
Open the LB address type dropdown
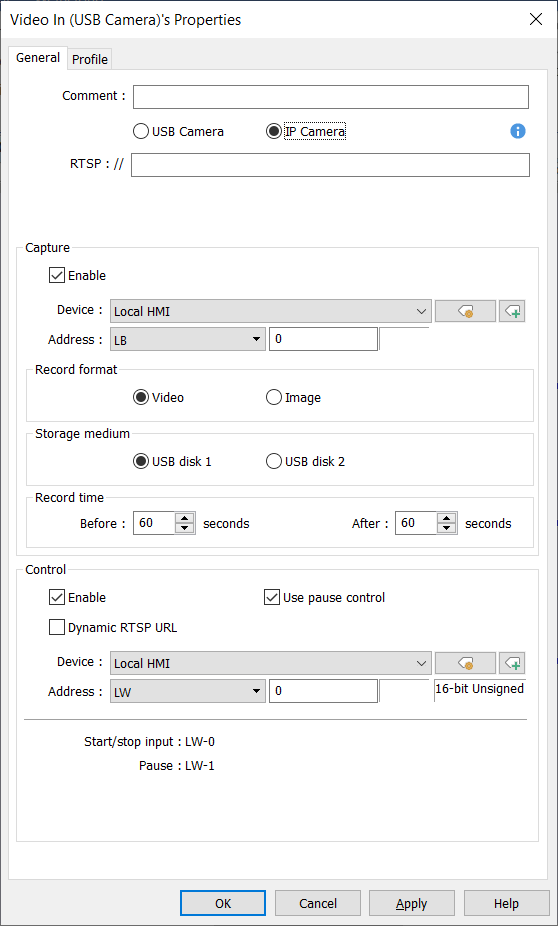(188, 340)
